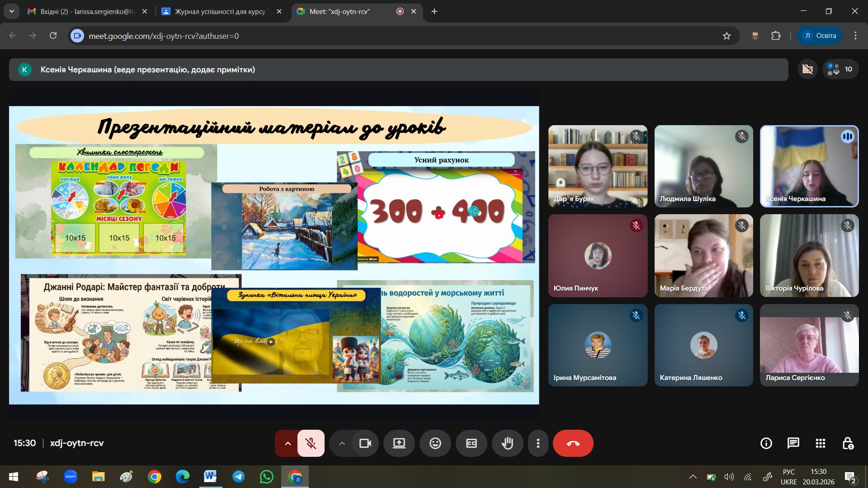The width and height of the screenshot is (868, 488).
Task: Click the Освіта profile button
Action: [820, 36]
